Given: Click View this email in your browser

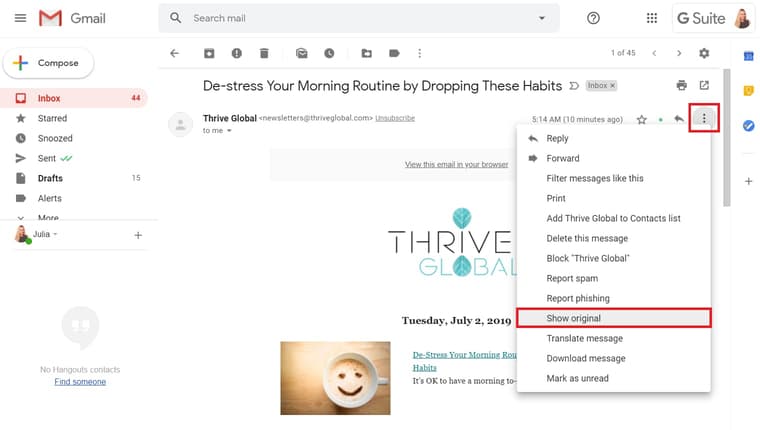Looking at the screenshot, I should (457, 164).
